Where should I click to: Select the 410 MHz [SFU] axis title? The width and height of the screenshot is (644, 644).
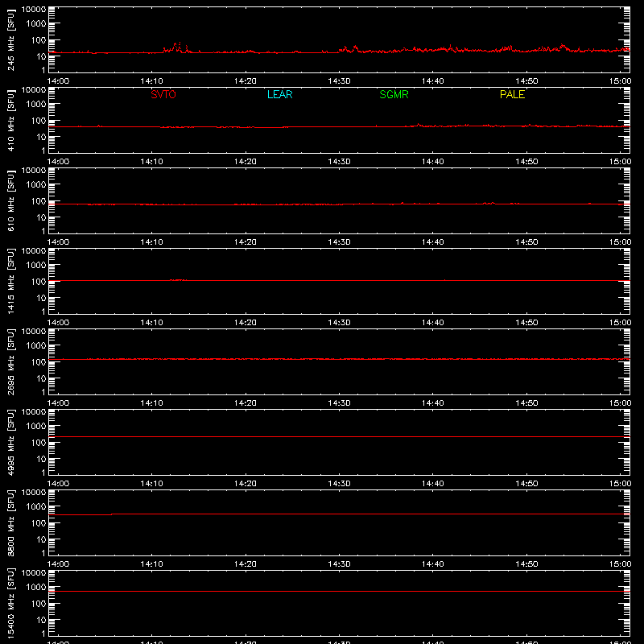coord(10,120)
